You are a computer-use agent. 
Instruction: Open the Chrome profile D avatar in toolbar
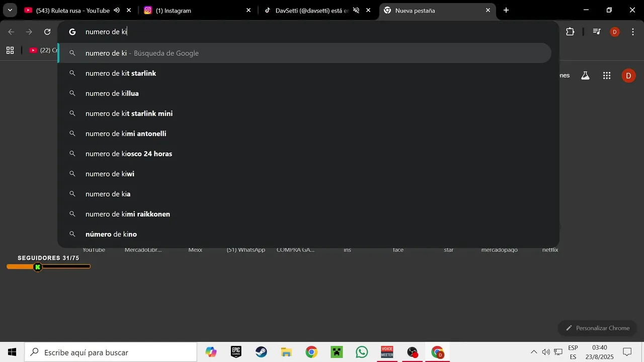(x=615, y=32)
